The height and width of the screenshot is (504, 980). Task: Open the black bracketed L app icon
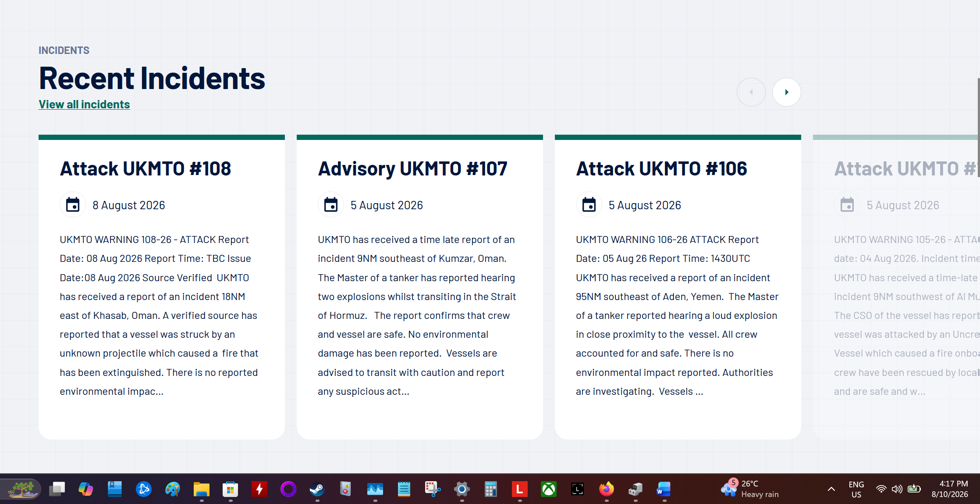[x=578, y=489]
